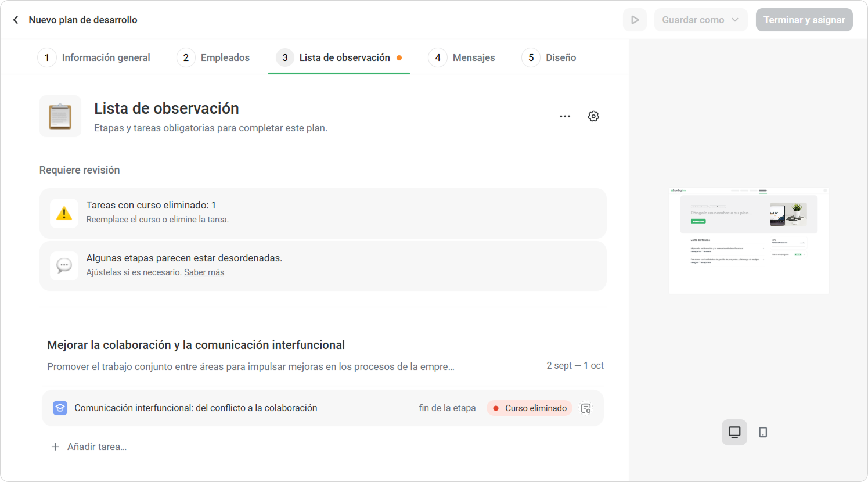This screenshot has width=868, height=482.
Task: Select the Lista de observación tab
Action: (339, 57)
